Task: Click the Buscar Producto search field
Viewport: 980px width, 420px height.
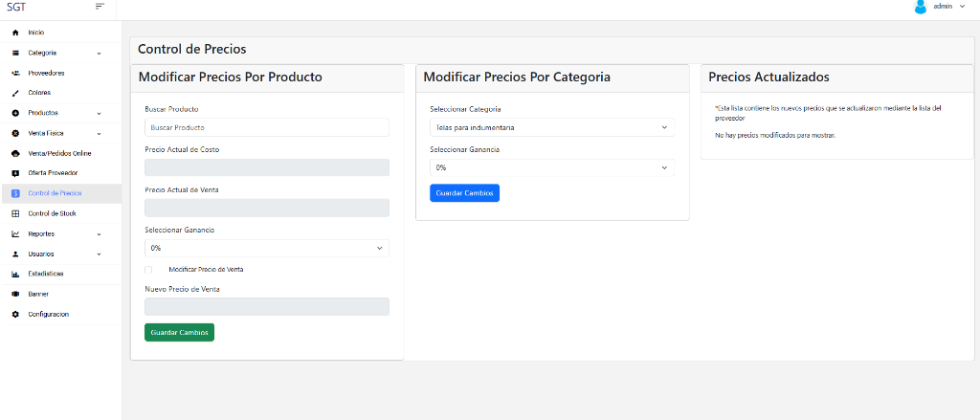Action: tap(266, 127)
